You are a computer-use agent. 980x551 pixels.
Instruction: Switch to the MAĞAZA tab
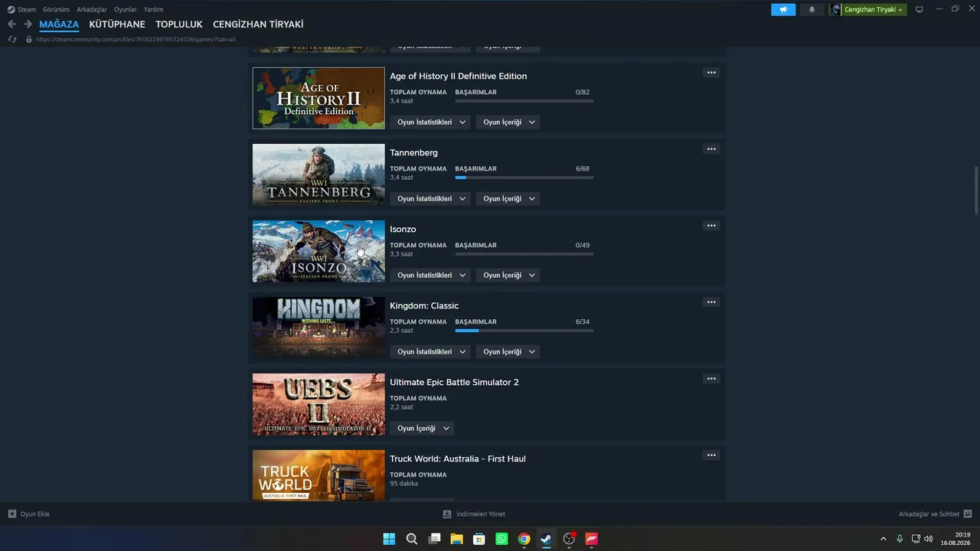coord(59,24)
